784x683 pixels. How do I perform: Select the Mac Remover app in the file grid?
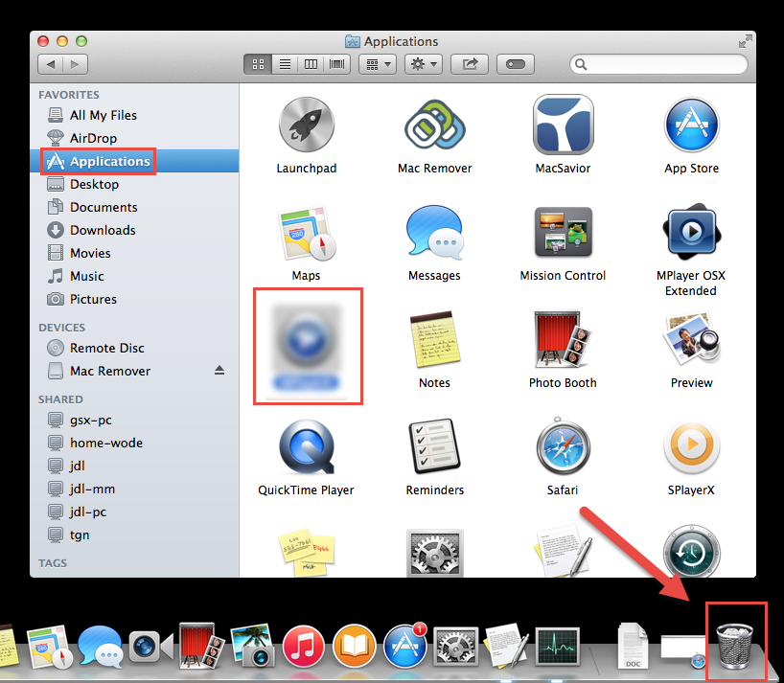pos(434,125)
